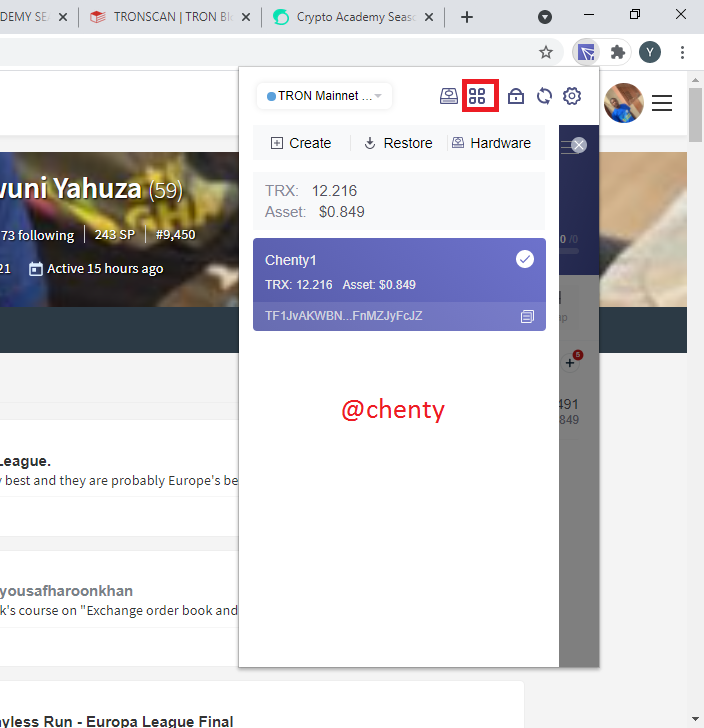704x728 pixels.
Task: Click the 243 SP text on profile
Action: point(115,235)
